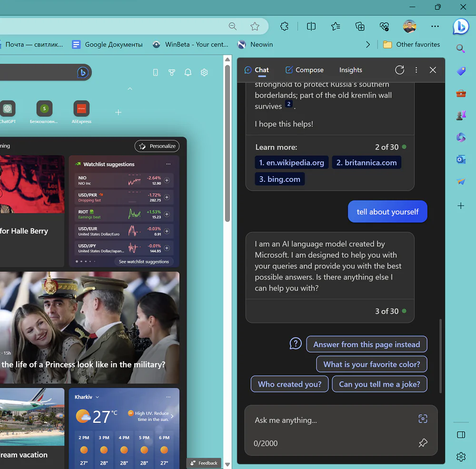This screenshot has height=469, width=476.
Task: Open Watchlist suggestions card more menu
Action: pyautogui.click(x=168, y=164)
